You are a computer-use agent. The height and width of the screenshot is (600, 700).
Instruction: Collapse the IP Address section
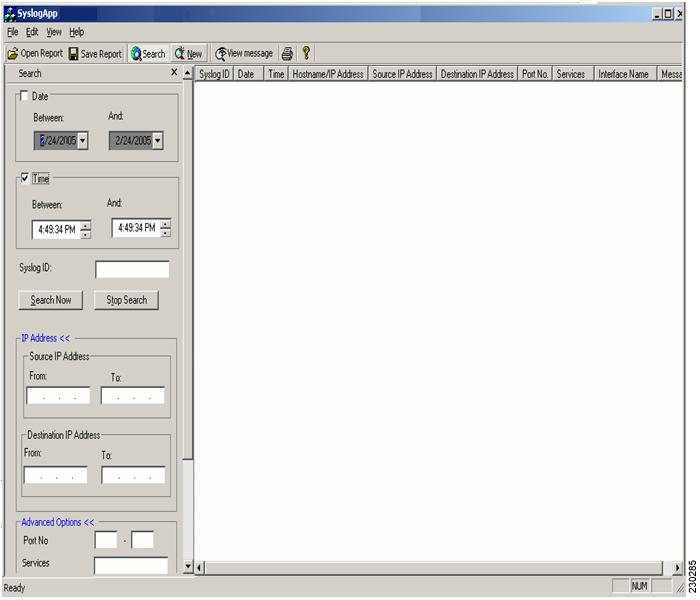pyautogui.click(x=46, y=338)
